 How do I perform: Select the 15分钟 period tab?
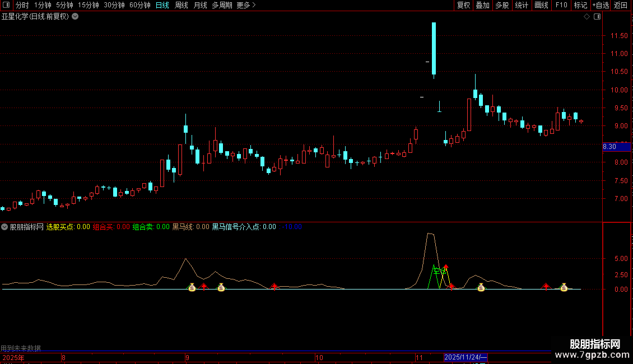(x=89, y=5)
